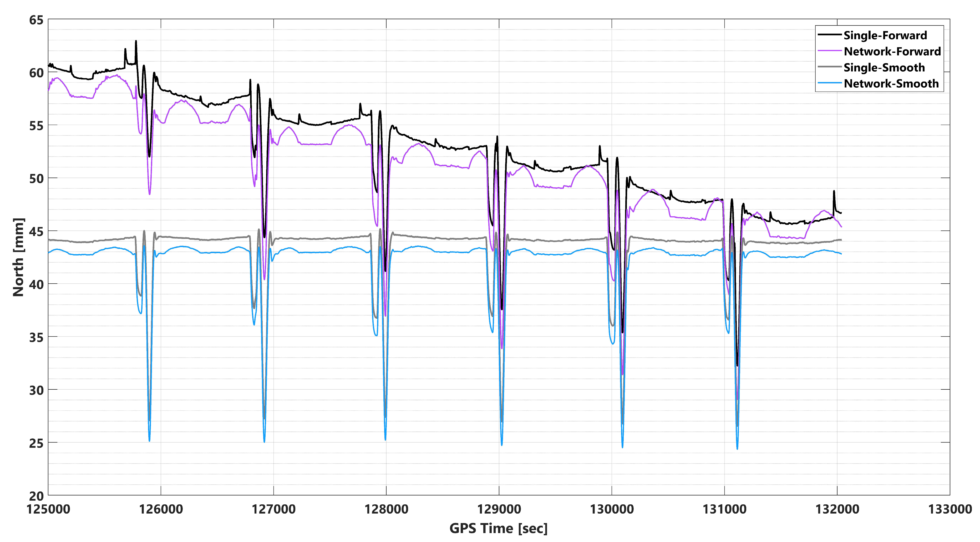Select the 'GPS Time [sec]' x-axis label
Viewport: 980px width, 542px height.
tap(498, 528)
